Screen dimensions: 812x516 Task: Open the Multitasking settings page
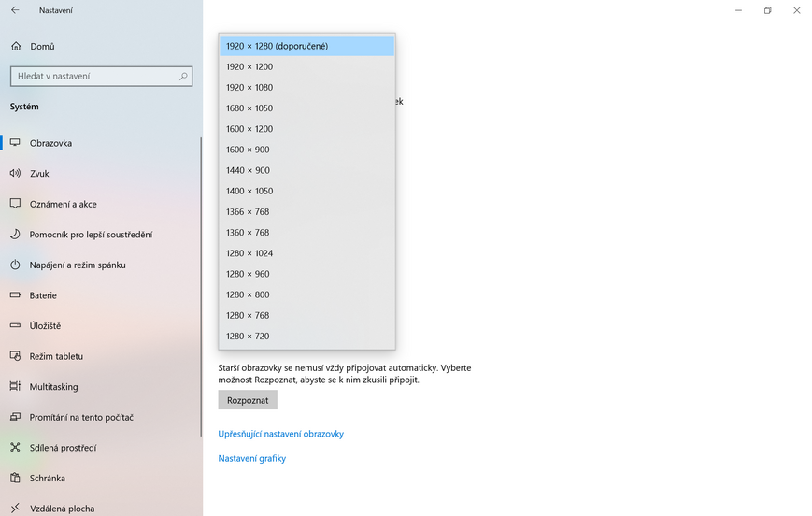click(53, 386)
